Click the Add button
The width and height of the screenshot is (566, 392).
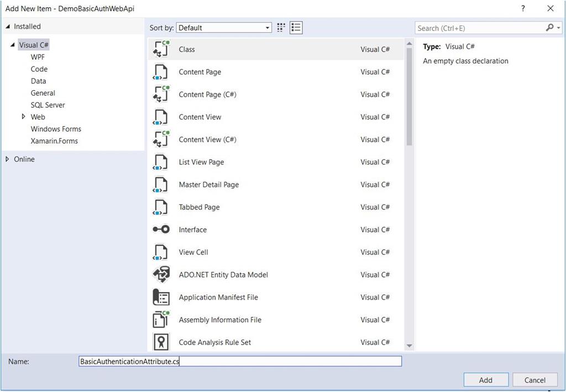(485, 380)
